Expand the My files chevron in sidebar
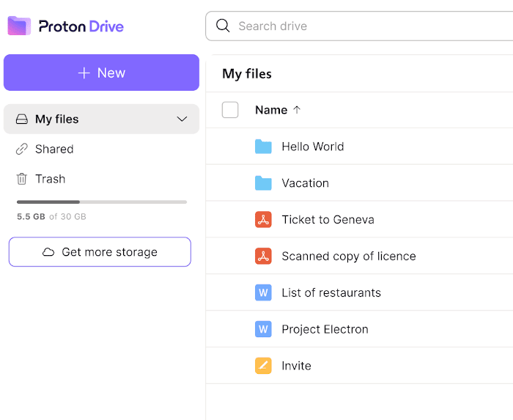Screen dimensions: 513x420 182,119
